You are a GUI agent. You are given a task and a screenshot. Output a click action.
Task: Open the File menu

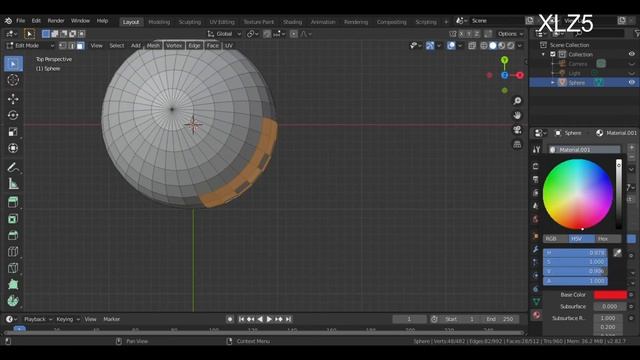coord(20,21)
